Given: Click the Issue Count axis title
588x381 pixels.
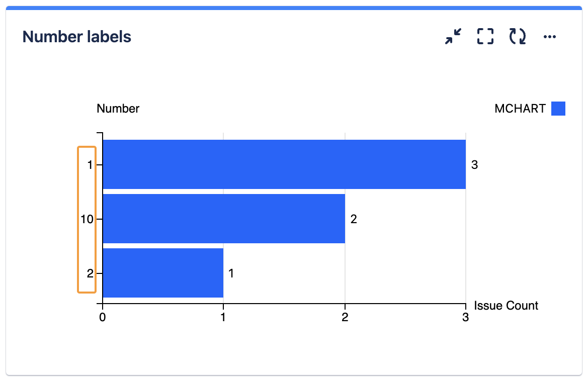Looking at the screenshot, I should tap(506, 306).
